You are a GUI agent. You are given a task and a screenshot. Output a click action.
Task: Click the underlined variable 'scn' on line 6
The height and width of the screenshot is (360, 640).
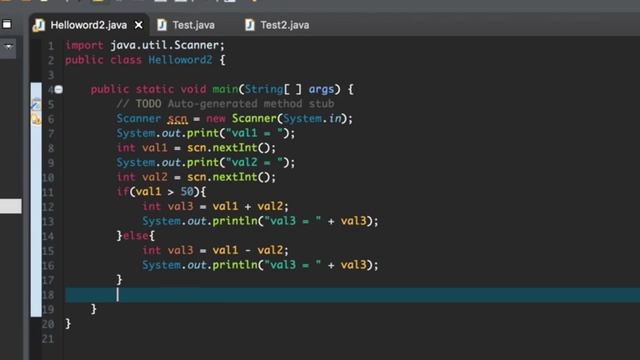[x=178, y=119]
